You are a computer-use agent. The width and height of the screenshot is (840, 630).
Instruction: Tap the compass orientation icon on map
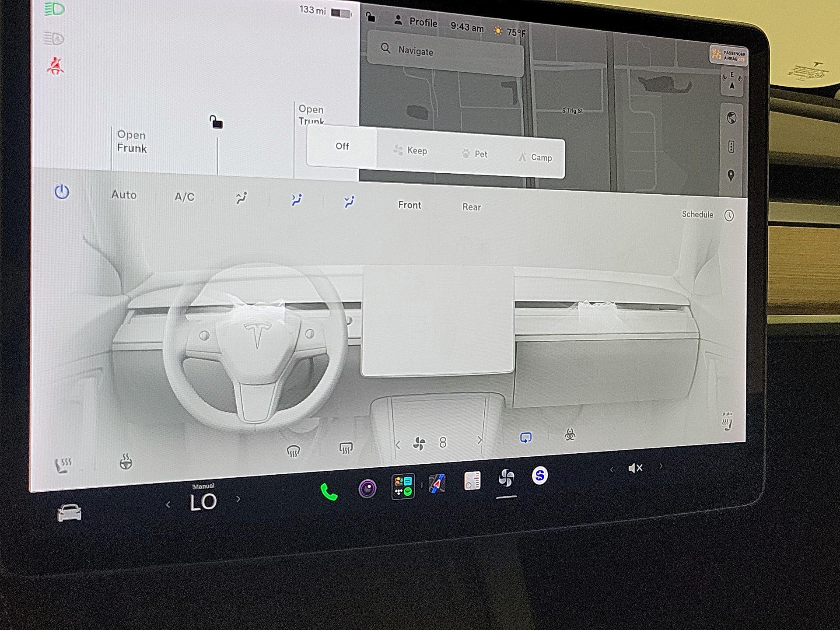(731, 82)
